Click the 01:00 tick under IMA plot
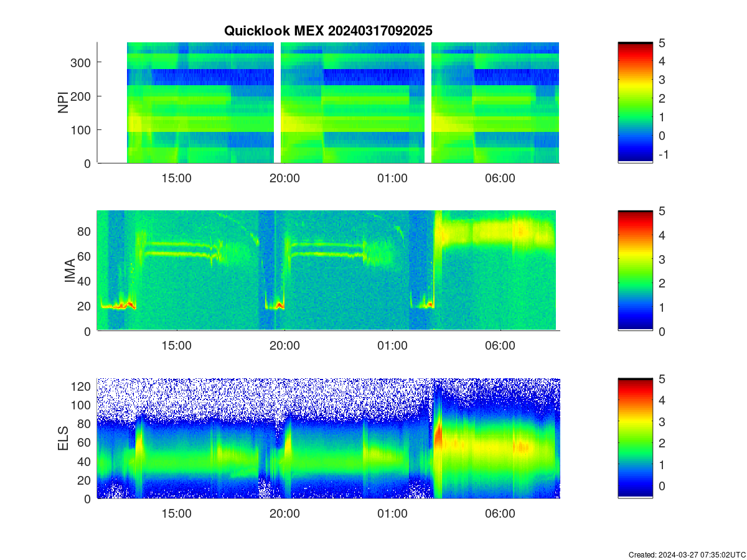 [x=392, y=346]
